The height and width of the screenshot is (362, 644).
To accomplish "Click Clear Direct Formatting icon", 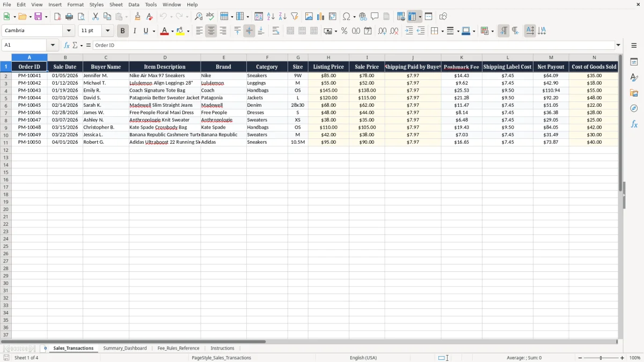I will tap(150, 17).
